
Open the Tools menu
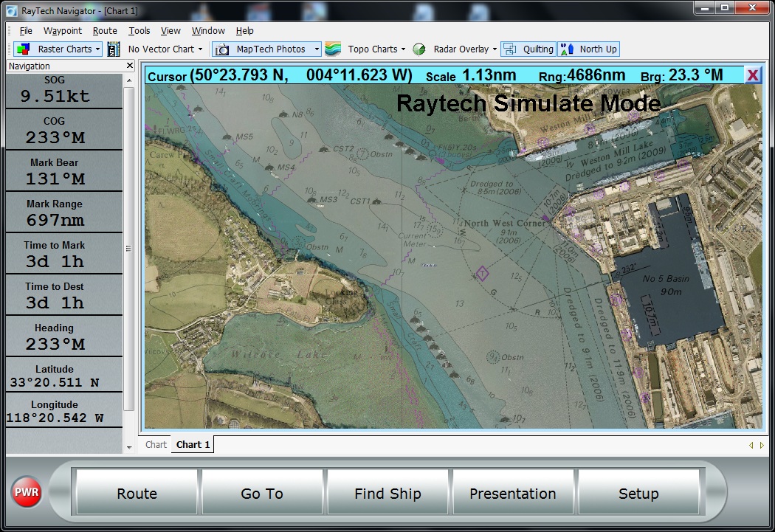139,31
